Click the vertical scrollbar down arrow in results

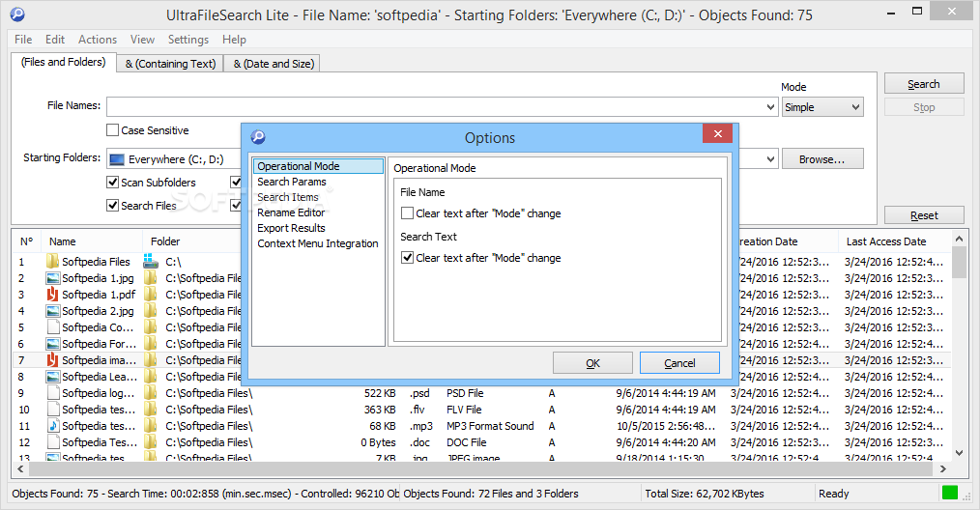coord(959,452)
